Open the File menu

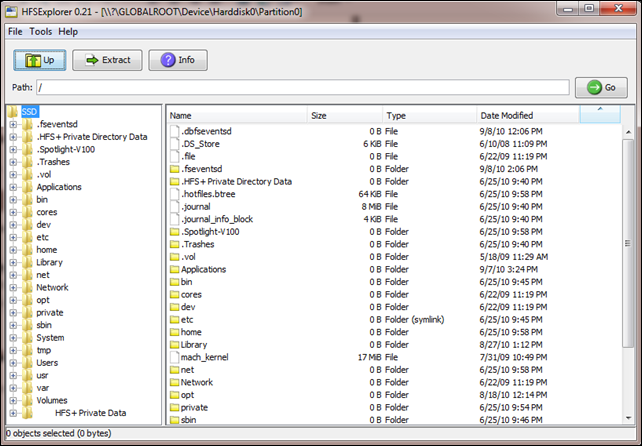(x=15, y=32)
